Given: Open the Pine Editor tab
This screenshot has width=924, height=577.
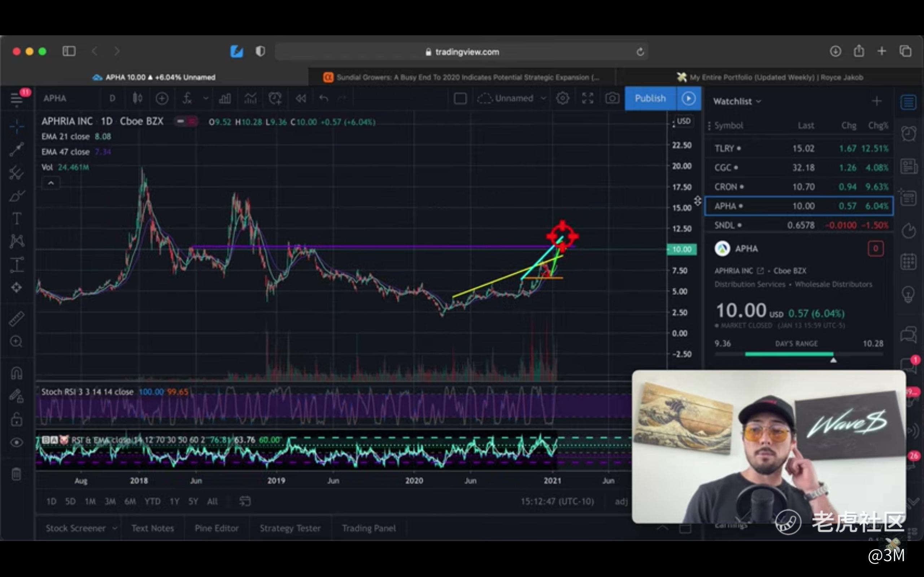Looking at the screenshot, I should click(217, 528).
